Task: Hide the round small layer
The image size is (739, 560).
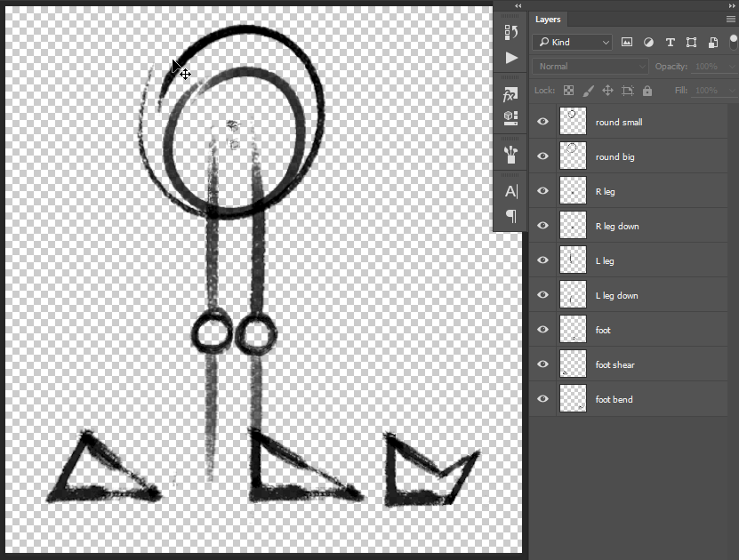Action: pos(543,122)
